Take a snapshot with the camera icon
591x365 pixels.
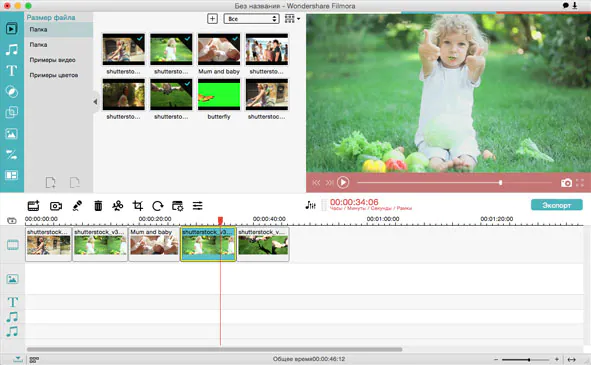566,183
